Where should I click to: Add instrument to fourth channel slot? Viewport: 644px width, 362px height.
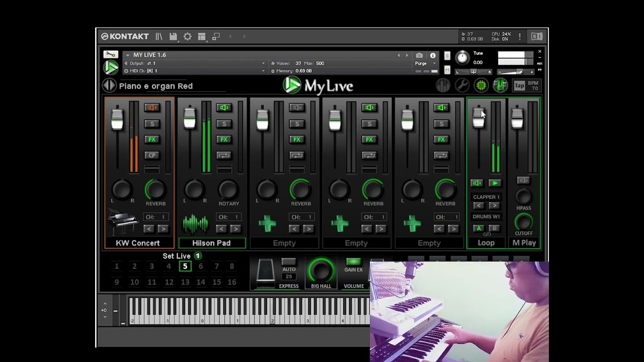point(340,224)
